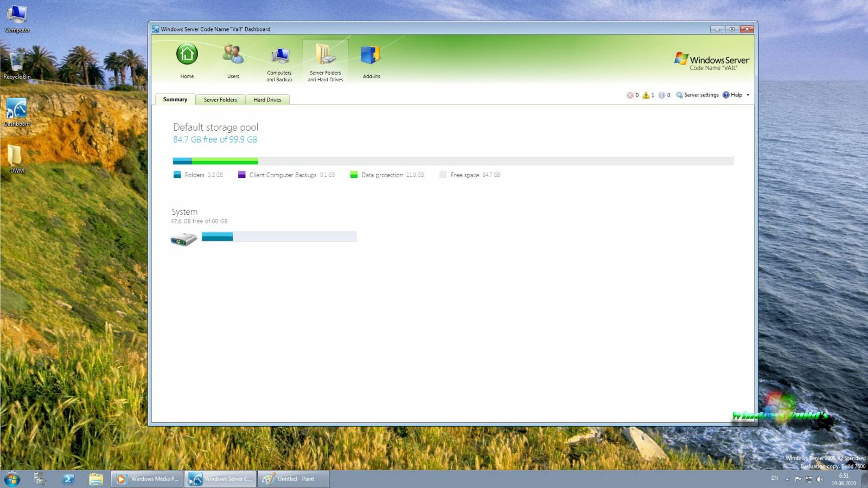Click the 'Data protection' legend label
868x488 pixels.
click(x=382, y=175)
